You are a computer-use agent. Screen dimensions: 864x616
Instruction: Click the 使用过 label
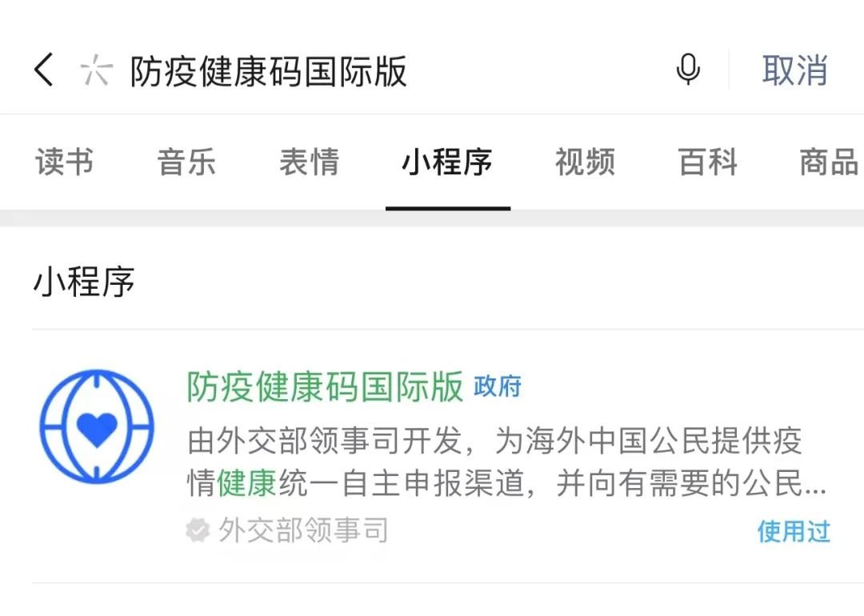(x=794, y=532)
